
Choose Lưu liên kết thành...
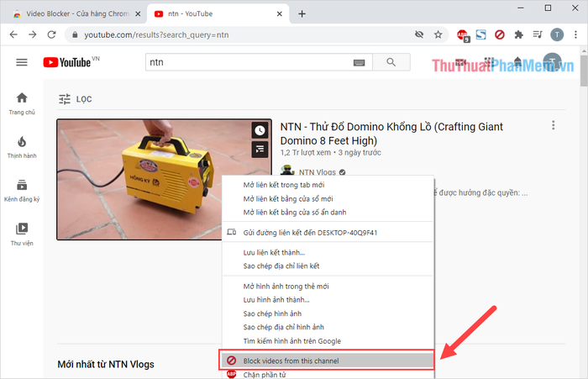coord(328,253)
